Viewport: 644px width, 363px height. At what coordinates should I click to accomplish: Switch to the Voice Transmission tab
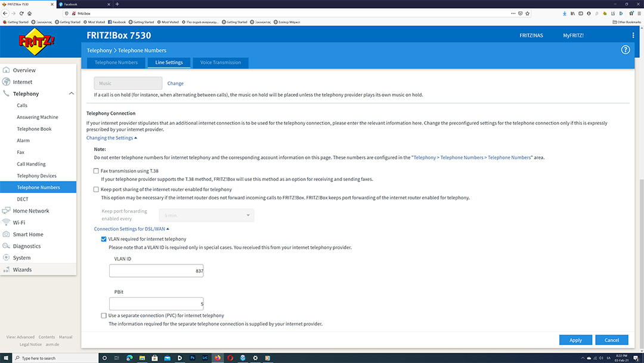(x=221, y=63)
